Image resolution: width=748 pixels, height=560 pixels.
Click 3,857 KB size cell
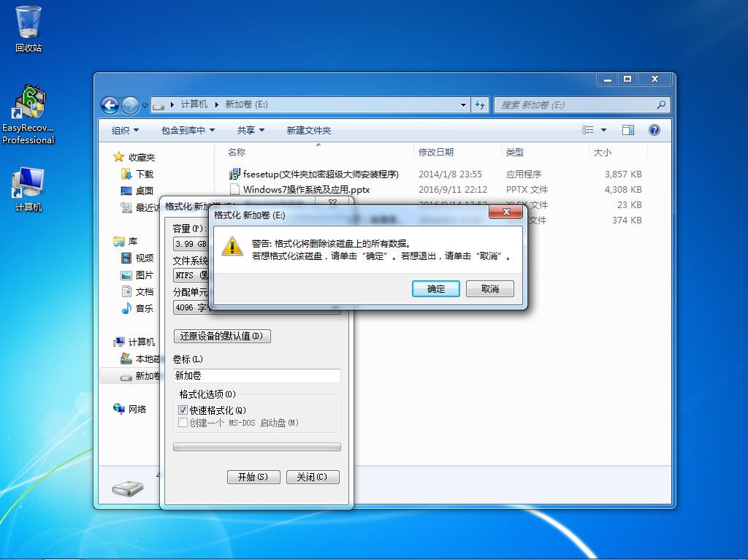pyautogui.click(x=623, y=174)
